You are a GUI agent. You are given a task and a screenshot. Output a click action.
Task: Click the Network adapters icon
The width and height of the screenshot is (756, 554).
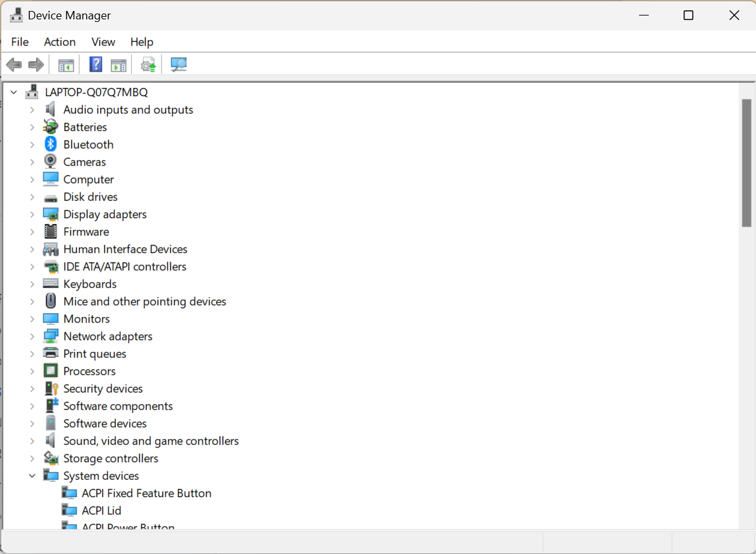(50, 336)
